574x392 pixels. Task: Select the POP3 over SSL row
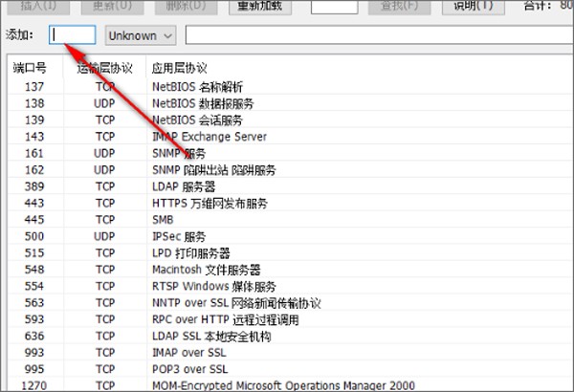coord(190,369)
